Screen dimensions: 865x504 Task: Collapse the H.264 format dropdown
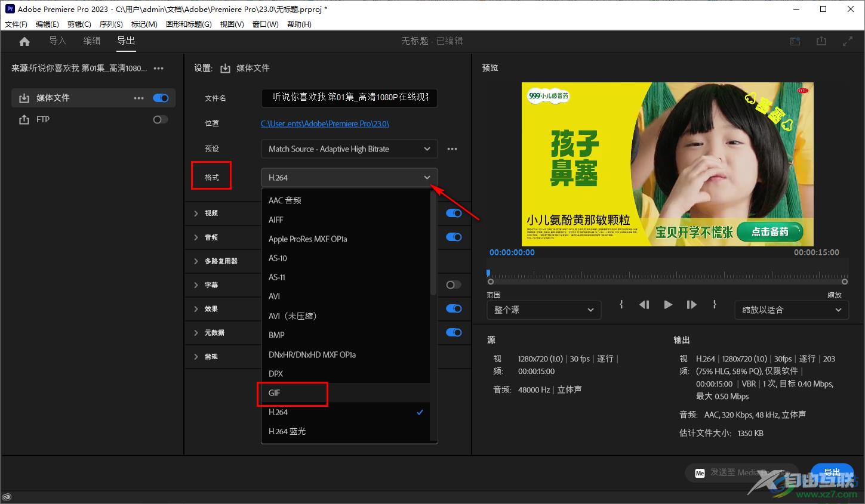click(x=349, y=178)
